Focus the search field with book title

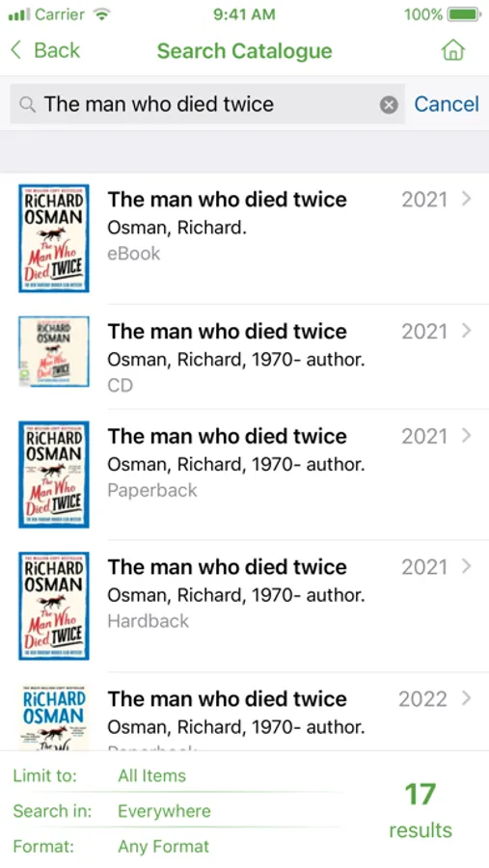pyautogui.click(x=207, y=104)
